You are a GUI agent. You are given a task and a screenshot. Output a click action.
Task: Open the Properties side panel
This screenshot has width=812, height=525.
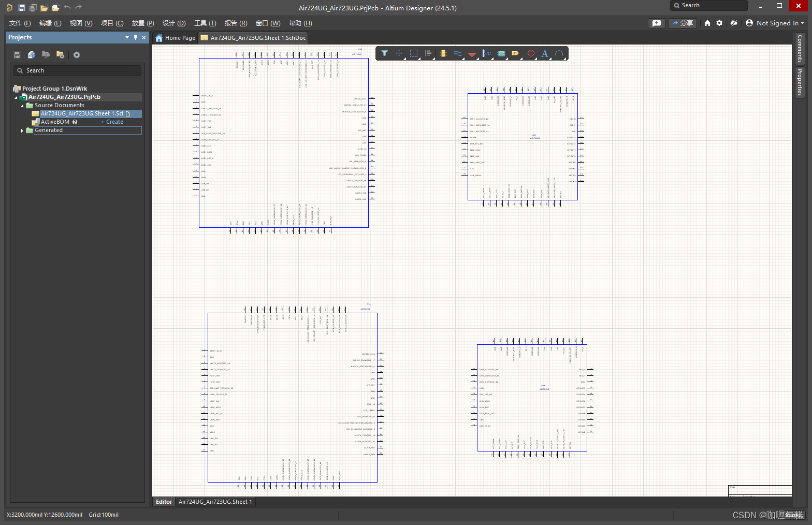(x=800, y=82)
